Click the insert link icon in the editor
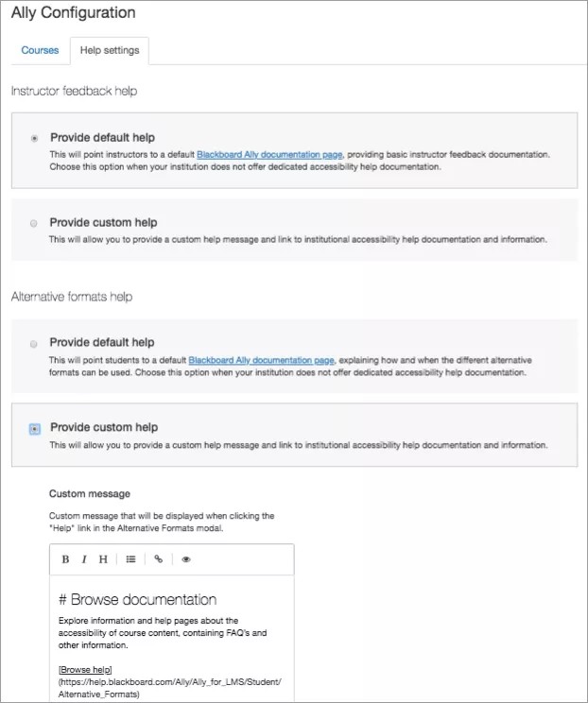 [x=158, y=559]
